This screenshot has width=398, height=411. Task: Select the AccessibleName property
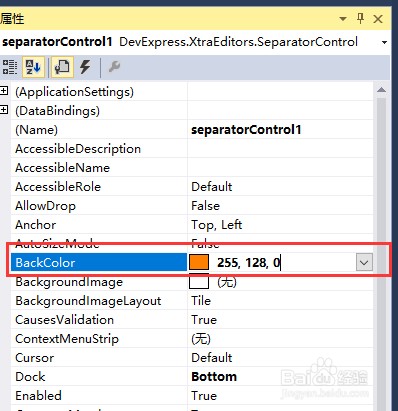tap(62, 168)
